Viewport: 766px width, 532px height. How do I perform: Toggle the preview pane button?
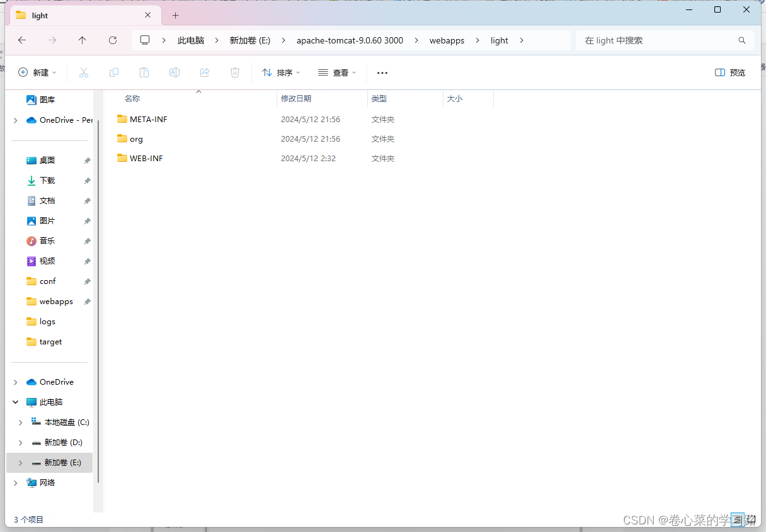point(730,72)
